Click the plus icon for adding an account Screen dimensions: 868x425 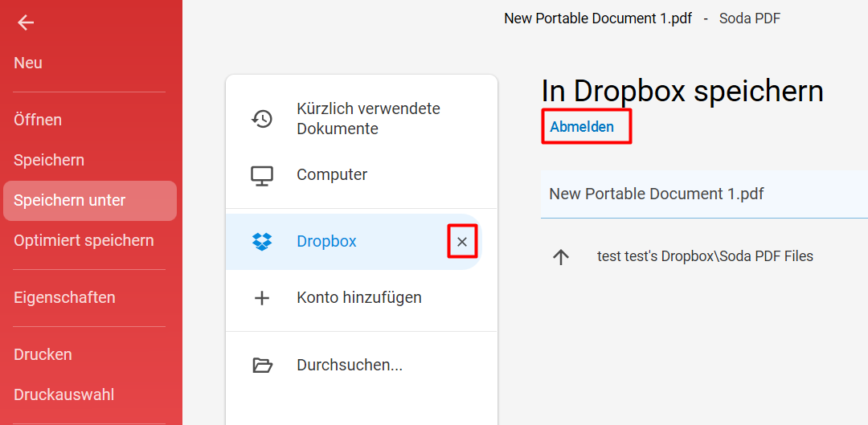[x=261, y=298]
